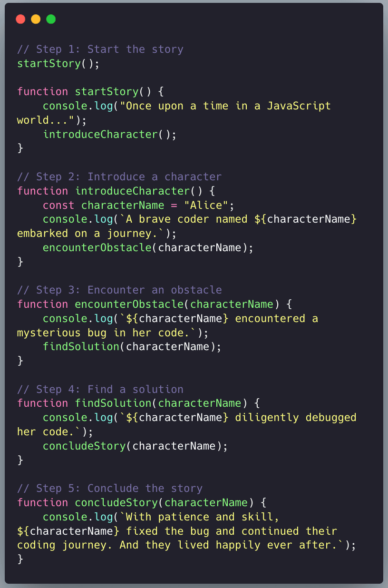
Task: Click the const keyword in introduceCharacter
Action: coord(58,205)
